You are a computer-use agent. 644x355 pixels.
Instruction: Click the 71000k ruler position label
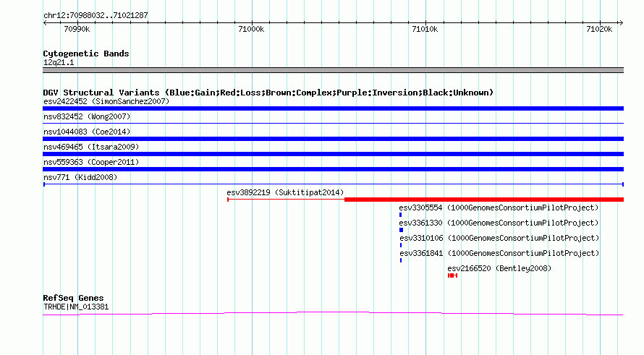[251, 29]
